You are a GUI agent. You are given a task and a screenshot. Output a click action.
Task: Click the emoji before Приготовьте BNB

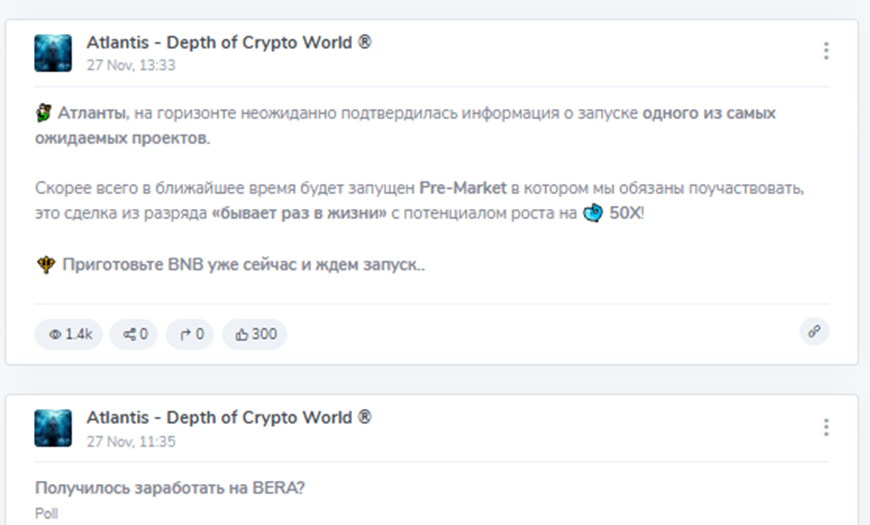click(x=45, y=265)
